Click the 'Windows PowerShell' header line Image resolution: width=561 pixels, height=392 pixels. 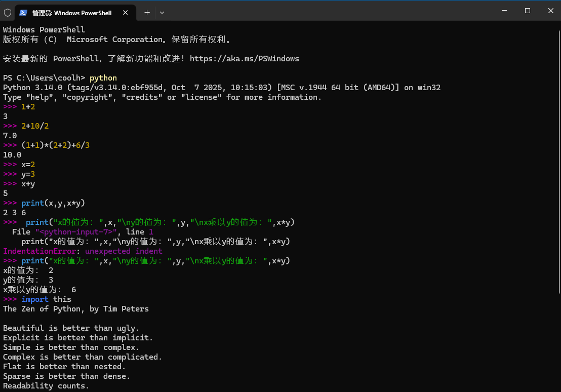pyautogui.click(x=44, y=30)
